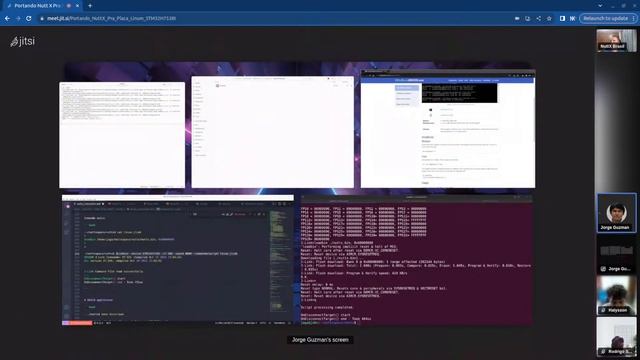
Task: Open the new tab plus button
Action: [x=90, y=6]
